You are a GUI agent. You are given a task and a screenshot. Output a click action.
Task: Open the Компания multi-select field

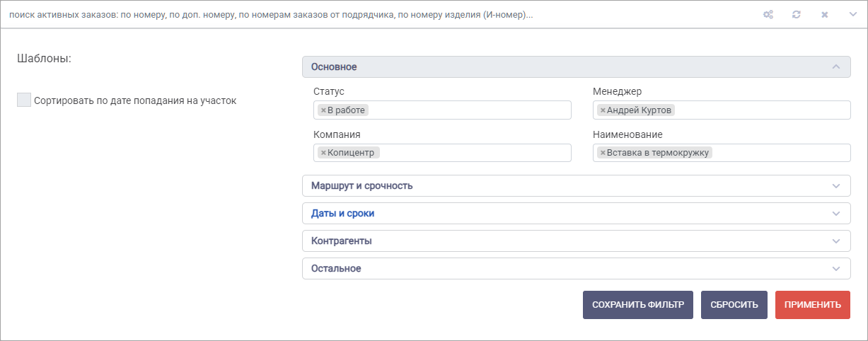[442, 153]
